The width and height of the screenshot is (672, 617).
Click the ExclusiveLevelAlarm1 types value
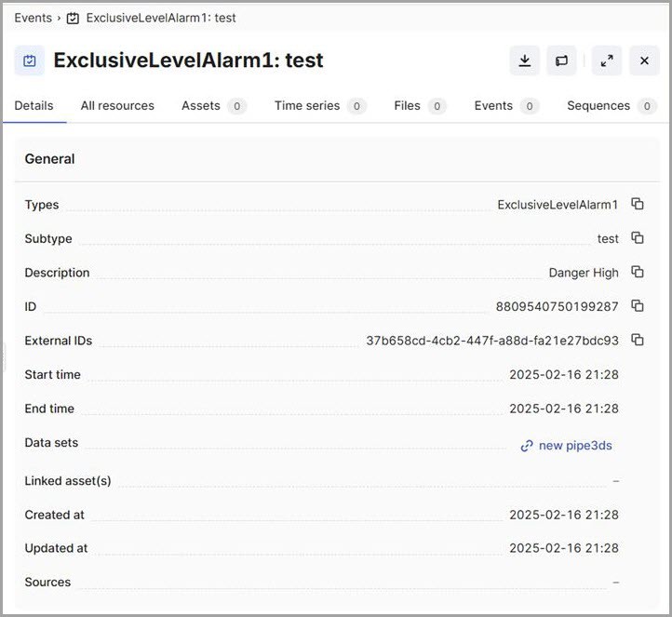558,205
